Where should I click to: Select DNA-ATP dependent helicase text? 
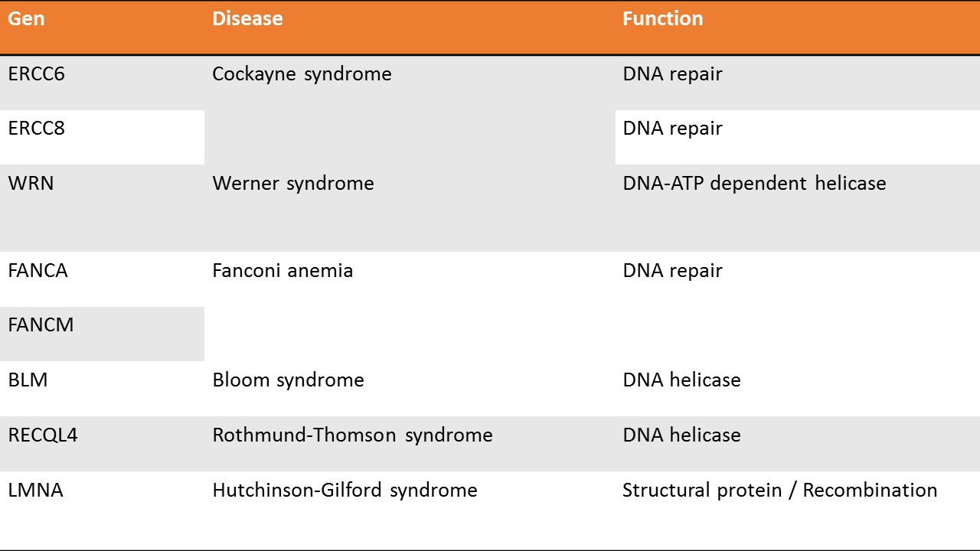754,184
